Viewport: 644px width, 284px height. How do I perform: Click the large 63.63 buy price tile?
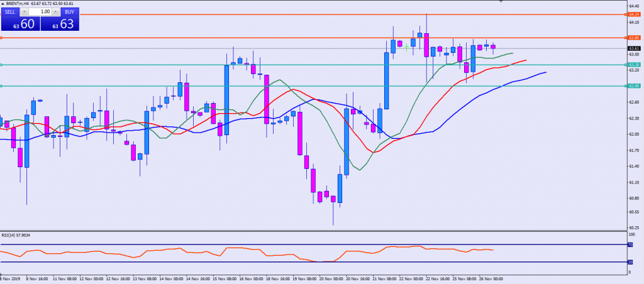[60, 24]
